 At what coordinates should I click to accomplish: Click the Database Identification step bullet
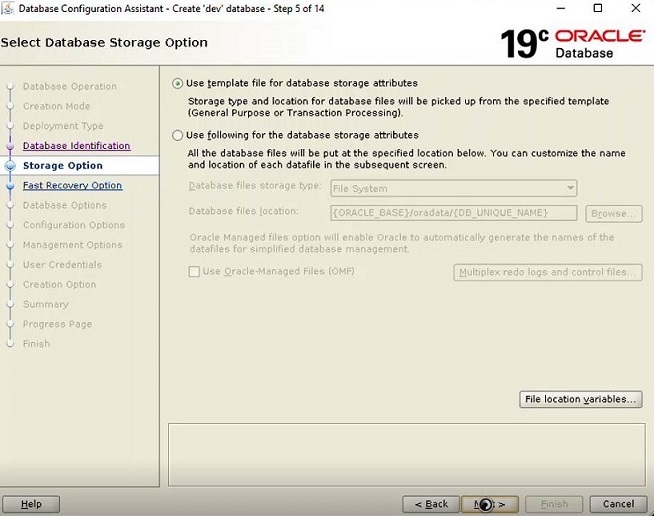(x=10, y=146)
